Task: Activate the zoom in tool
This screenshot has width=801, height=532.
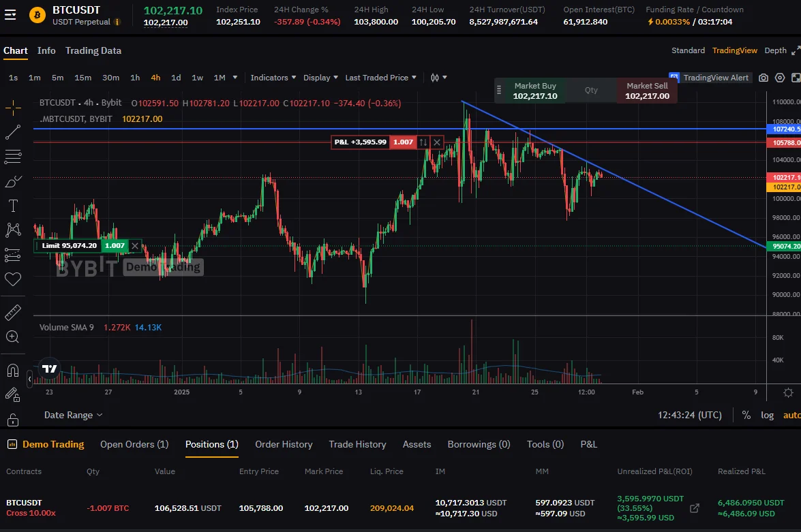Action: 13,337
